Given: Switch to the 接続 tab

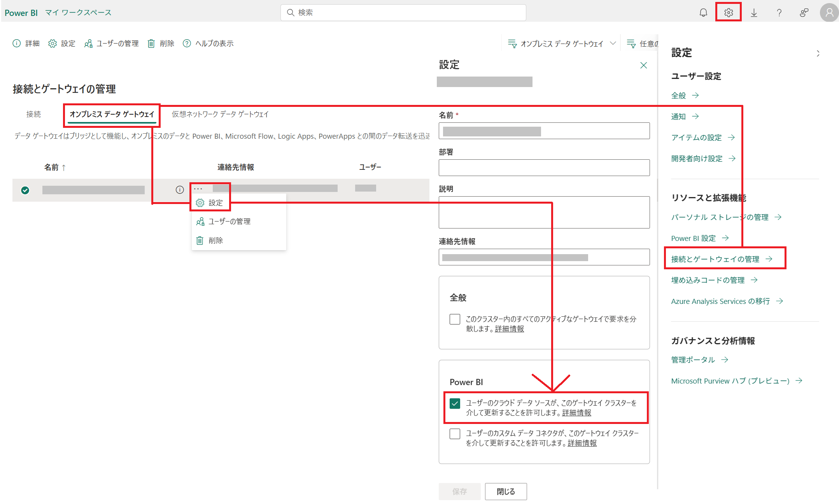Looking at the screenshot, I should 33,114.
